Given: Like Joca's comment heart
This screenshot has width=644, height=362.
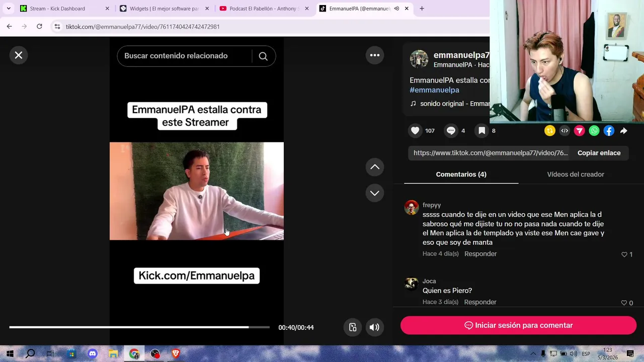Looking at the screenshot, I should [x=624, y=303].
